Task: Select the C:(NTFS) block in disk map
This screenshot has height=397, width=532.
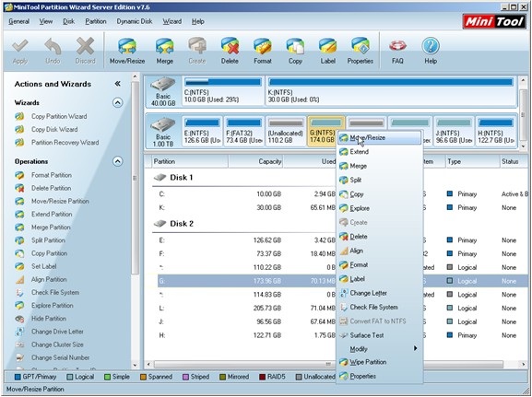Action: click(x=223, y=90)
